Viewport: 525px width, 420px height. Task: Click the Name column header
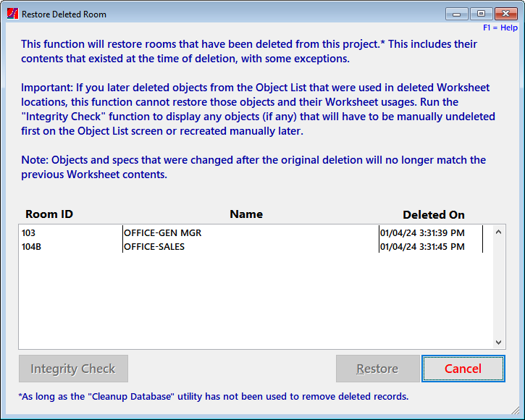point(246,214)
